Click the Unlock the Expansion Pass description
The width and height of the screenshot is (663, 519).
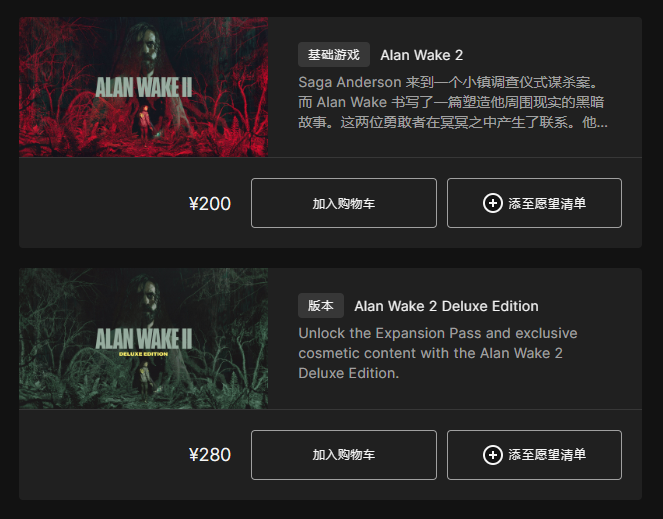[438, 353]
